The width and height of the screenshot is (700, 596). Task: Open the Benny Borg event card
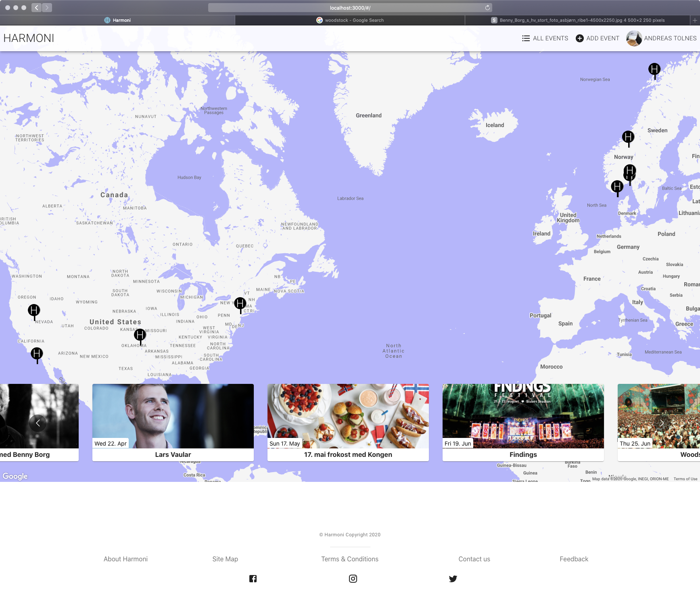(x=39, y=423)
